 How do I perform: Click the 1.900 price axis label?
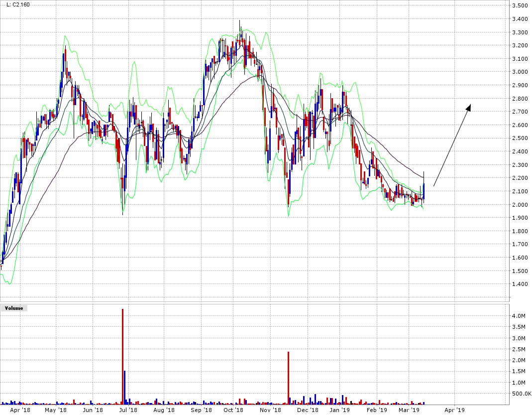pos(520,218)
